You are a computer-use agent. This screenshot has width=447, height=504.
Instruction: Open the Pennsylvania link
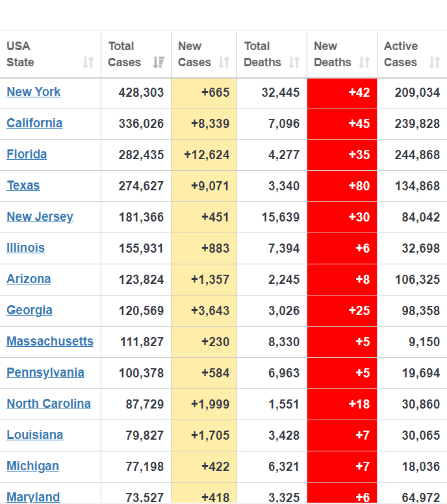pyautogui.click(x=45, y=373)
